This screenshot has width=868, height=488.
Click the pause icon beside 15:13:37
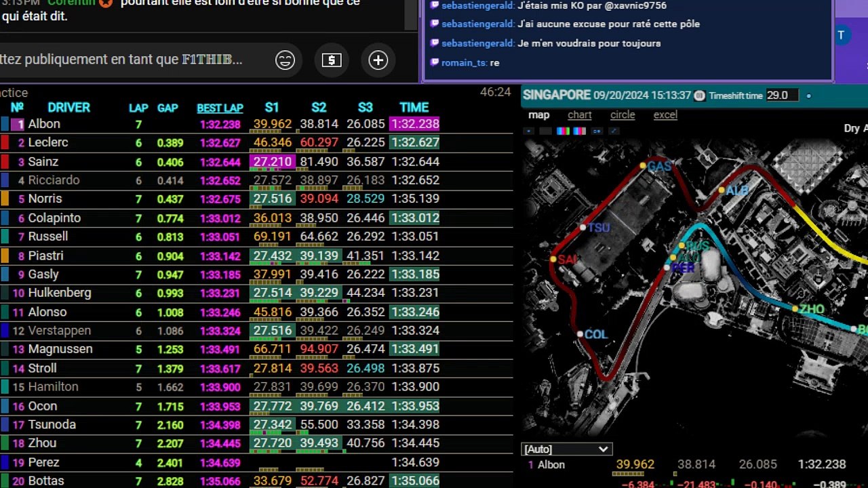pos(700,96)
